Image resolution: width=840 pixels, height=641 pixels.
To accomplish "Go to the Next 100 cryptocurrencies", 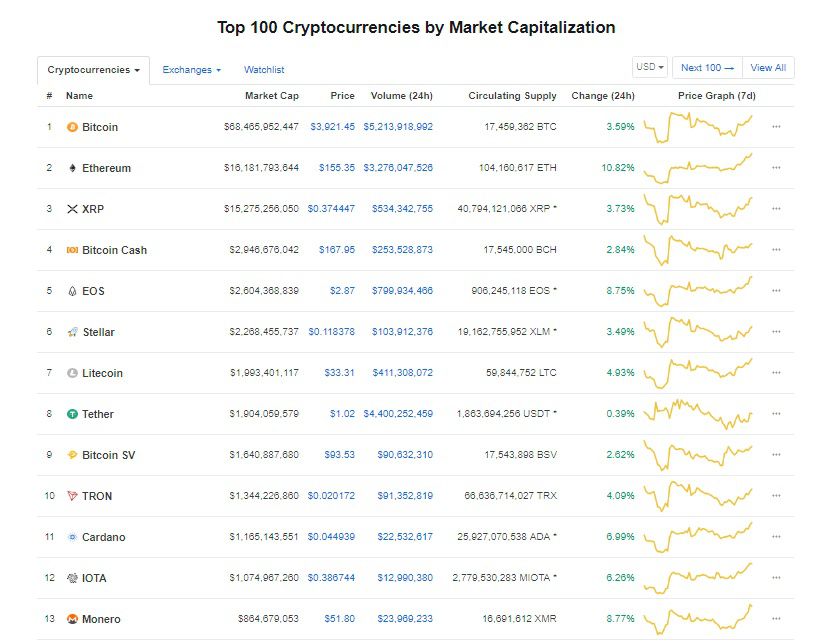I will [707, 67].
